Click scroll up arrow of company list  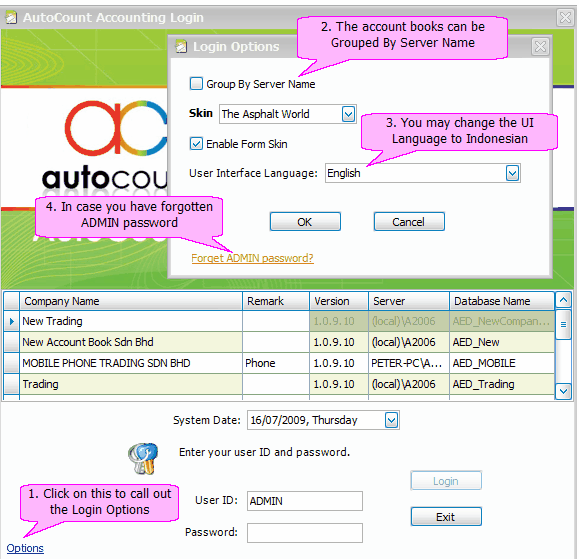coord(563,300)
